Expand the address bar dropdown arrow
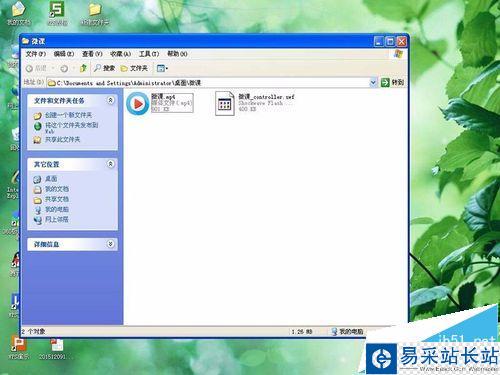Screen dimensions: 500x375 pyautogui.click(x=373, y=82)
